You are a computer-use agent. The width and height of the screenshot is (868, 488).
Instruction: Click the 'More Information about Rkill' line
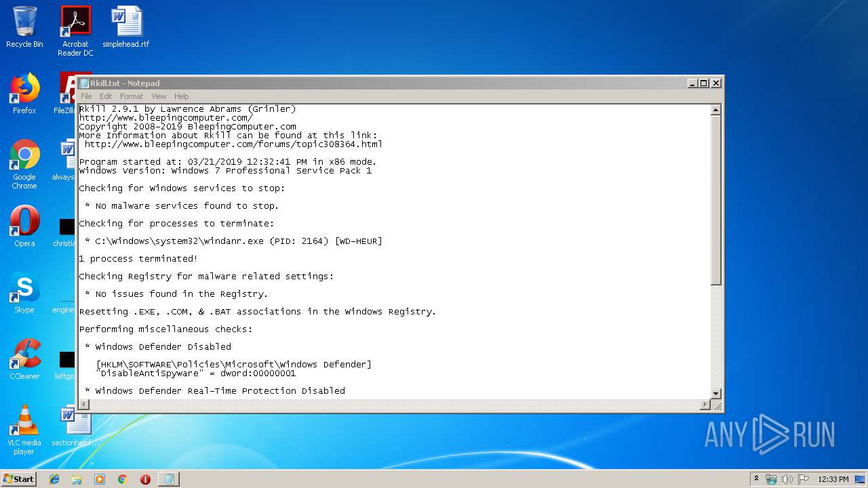click(228, 136)
